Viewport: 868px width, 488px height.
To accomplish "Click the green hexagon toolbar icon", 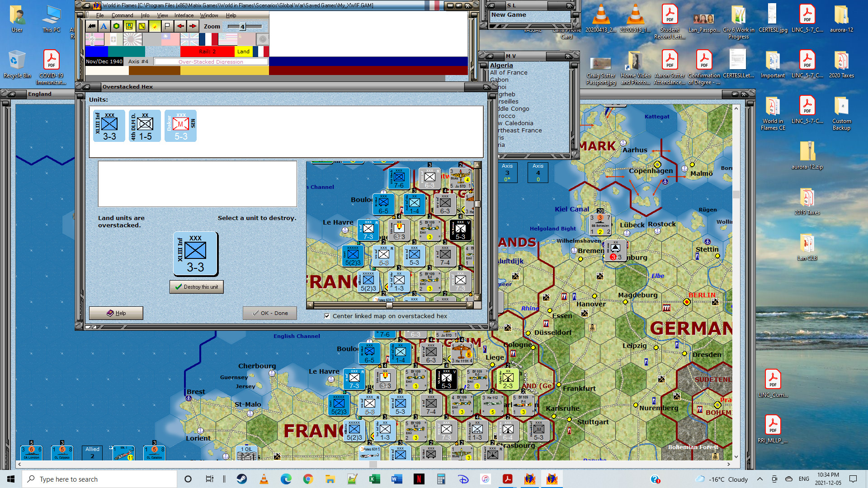I will [116, 26].
